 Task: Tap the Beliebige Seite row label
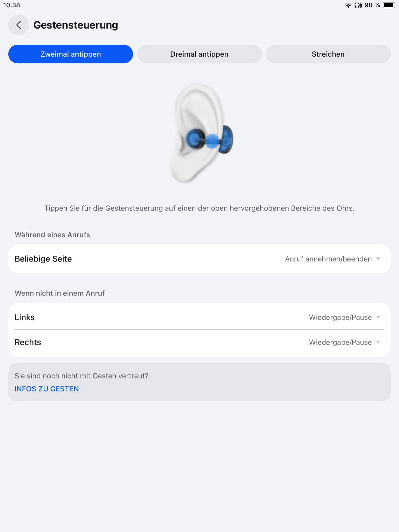pos(43,259)
